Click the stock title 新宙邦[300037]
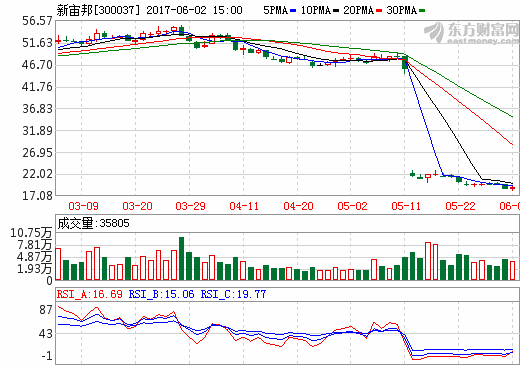The height and width of the screenshot is (365, 520). pos(98,10)
